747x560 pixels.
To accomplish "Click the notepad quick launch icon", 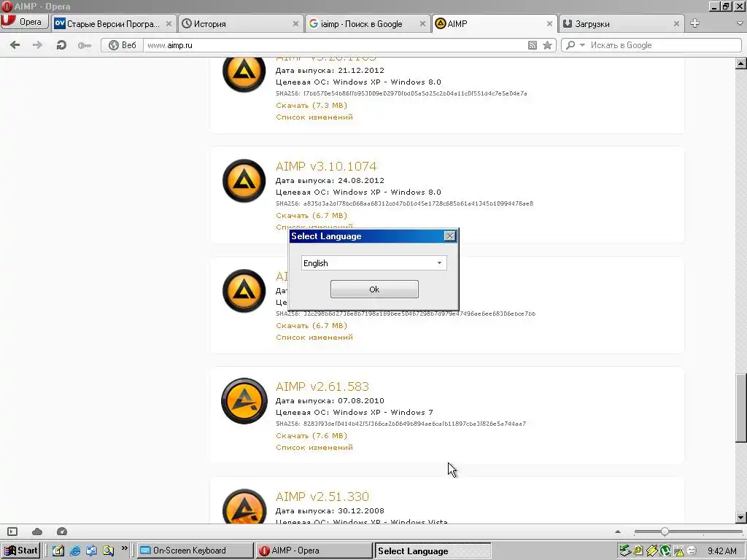I will [58, 551].
